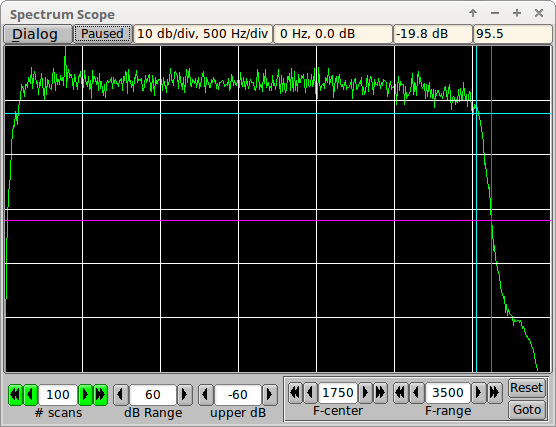
Task: Click the Goto button
Action: (x=527, y=410)
